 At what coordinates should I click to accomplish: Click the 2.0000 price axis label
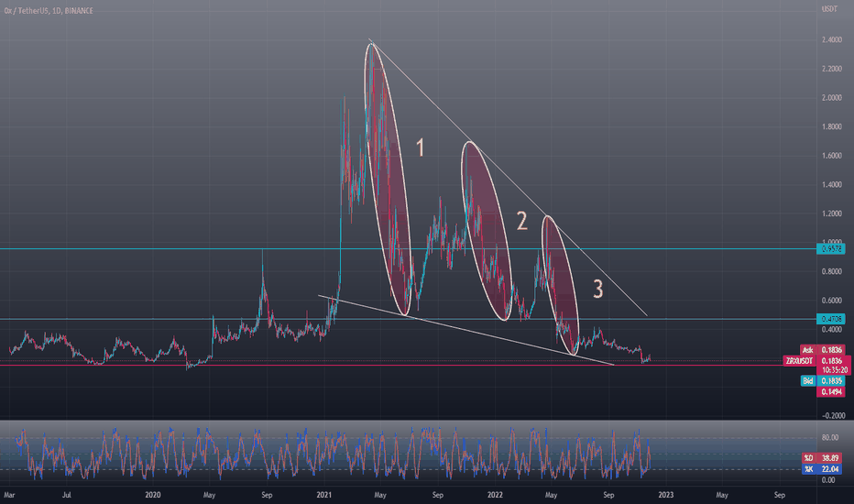[x=832, y=97]
